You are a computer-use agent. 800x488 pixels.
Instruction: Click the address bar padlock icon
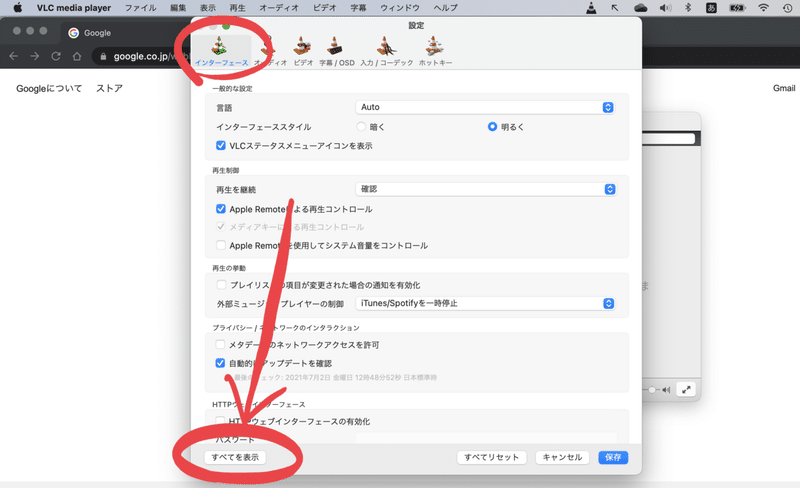(x=103, y=57)
